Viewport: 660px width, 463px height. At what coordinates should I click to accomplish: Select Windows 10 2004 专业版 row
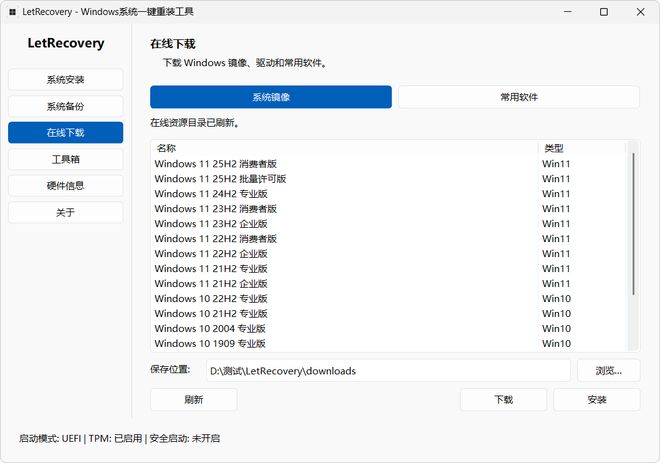389,328
